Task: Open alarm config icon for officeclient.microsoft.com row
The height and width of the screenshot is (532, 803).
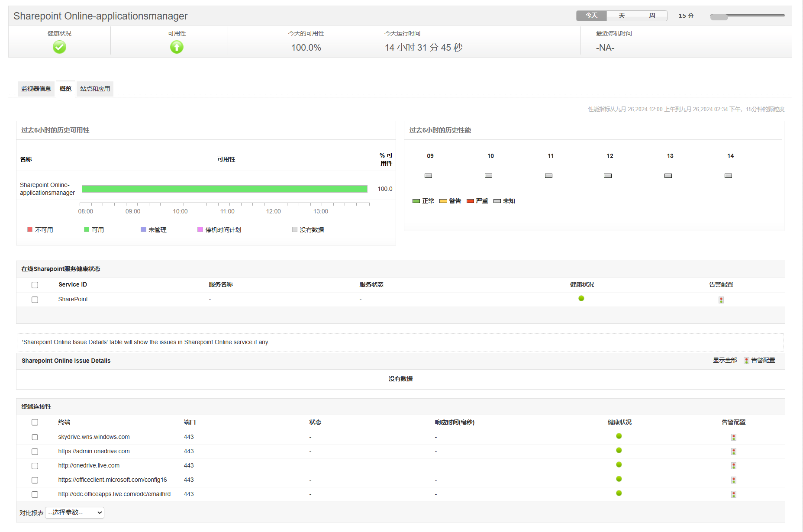Action: click(734, 480)
